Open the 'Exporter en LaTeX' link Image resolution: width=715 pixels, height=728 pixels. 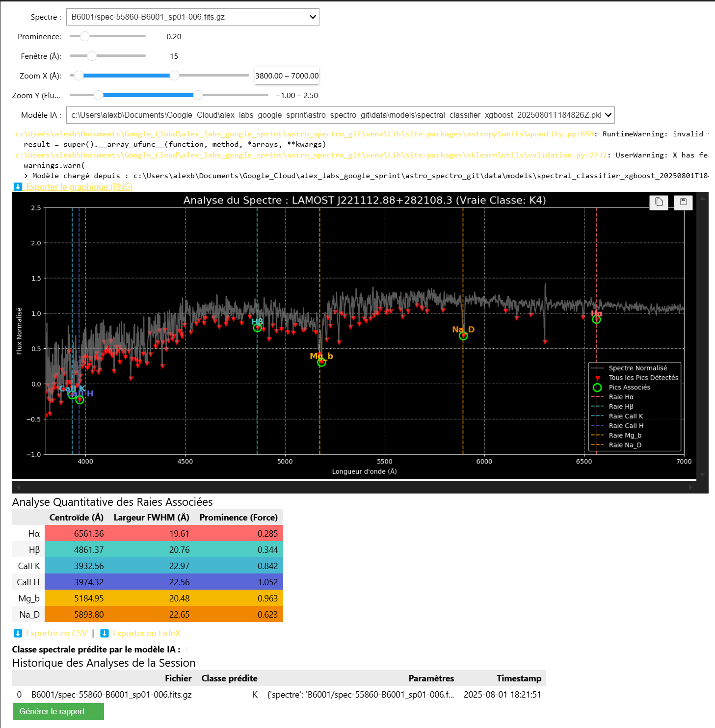[145, 633]
